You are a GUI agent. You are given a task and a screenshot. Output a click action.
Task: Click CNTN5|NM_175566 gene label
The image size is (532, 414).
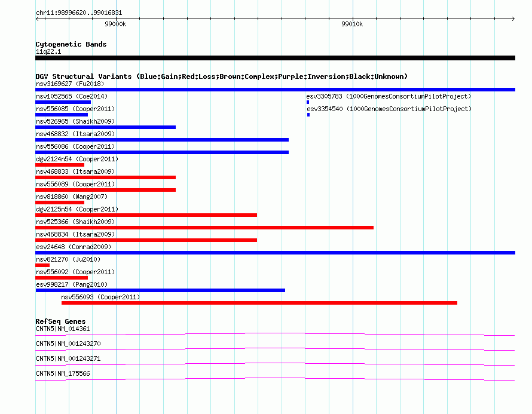(x=63, y=373)
